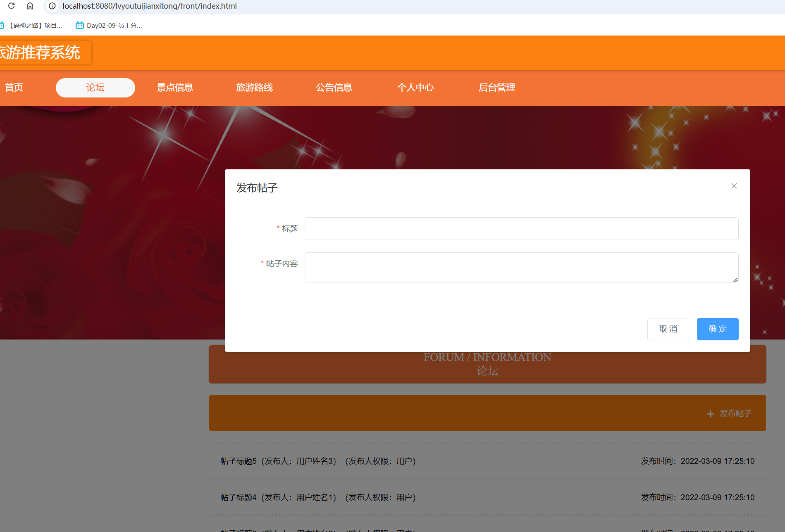The height and width of the screenshot is (532, 785).
Task: Confirm with the blue 确定 button
Action: click(717, 329)
